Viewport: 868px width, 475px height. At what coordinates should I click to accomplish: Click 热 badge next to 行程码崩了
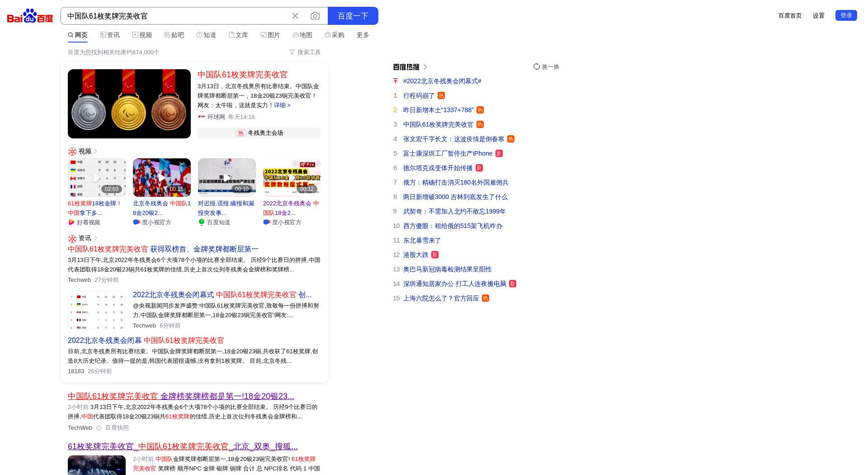pos(441,95)
